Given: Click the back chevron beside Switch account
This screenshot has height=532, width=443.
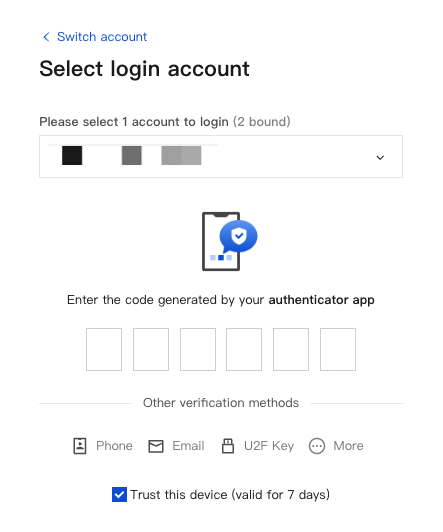Looking at the screenshot, I should 46,37.
